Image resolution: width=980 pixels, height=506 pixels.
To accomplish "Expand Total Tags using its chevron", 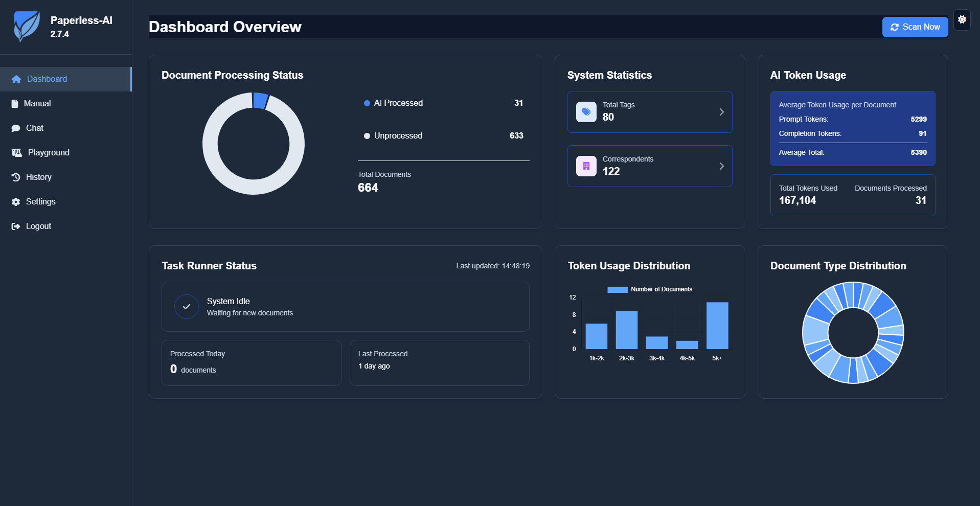I will 721,112.
